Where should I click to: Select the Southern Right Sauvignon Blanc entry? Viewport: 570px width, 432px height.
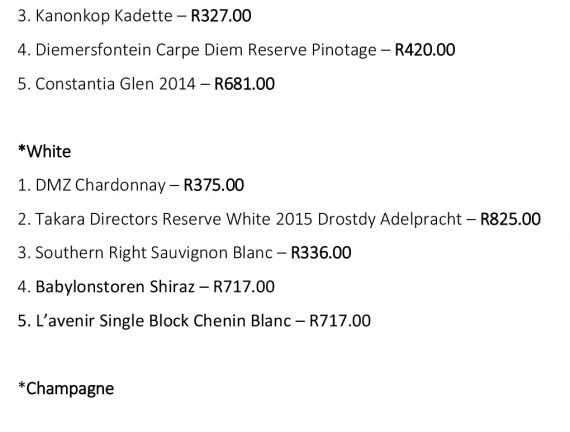pos(184,253)
